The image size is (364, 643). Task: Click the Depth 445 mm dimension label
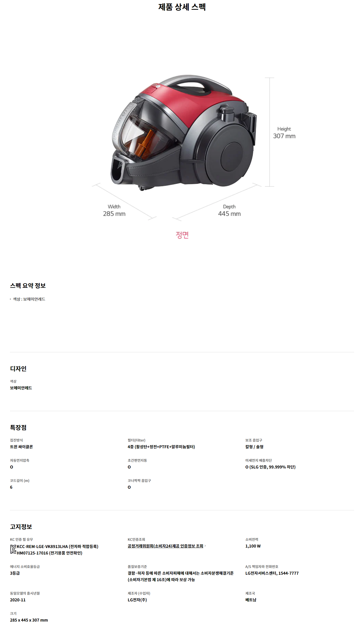[229, 210]
